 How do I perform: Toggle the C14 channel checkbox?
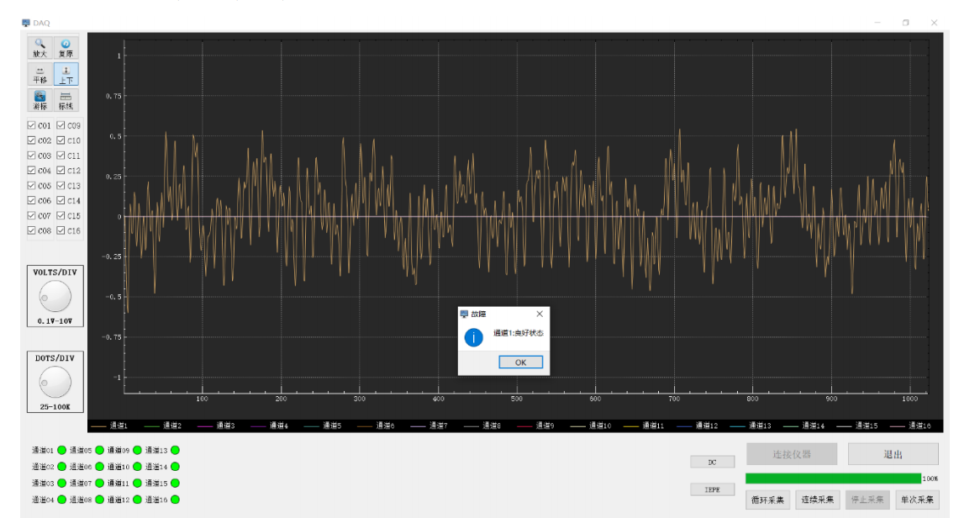point(61,200)
